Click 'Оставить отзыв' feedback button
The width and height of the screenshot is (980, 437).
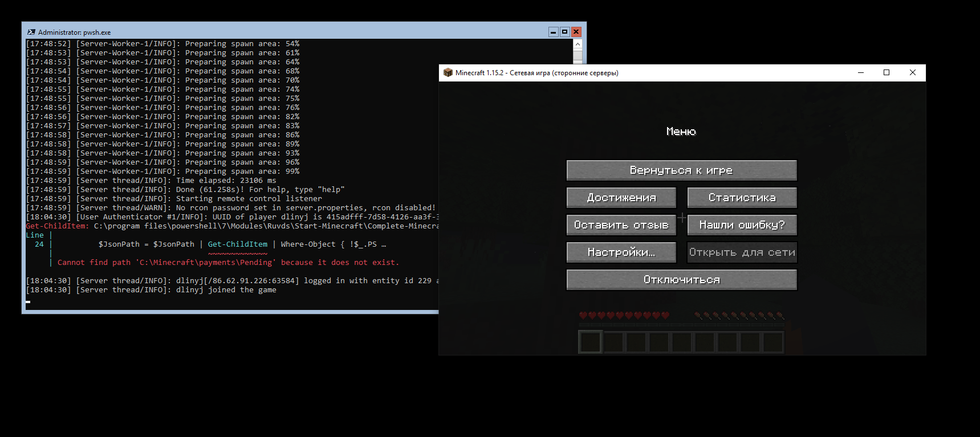click(x=621, y=225)
